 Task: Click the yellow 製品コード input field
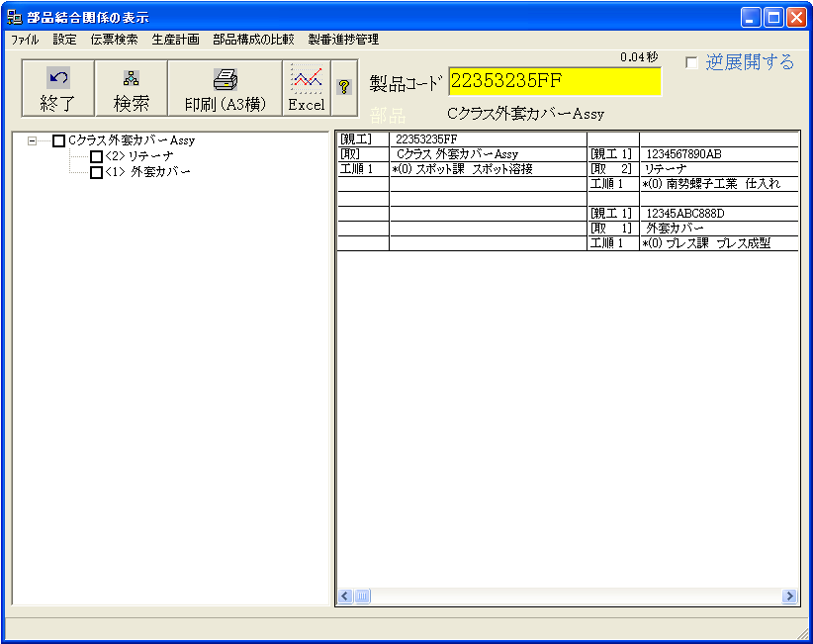[554, 82]
